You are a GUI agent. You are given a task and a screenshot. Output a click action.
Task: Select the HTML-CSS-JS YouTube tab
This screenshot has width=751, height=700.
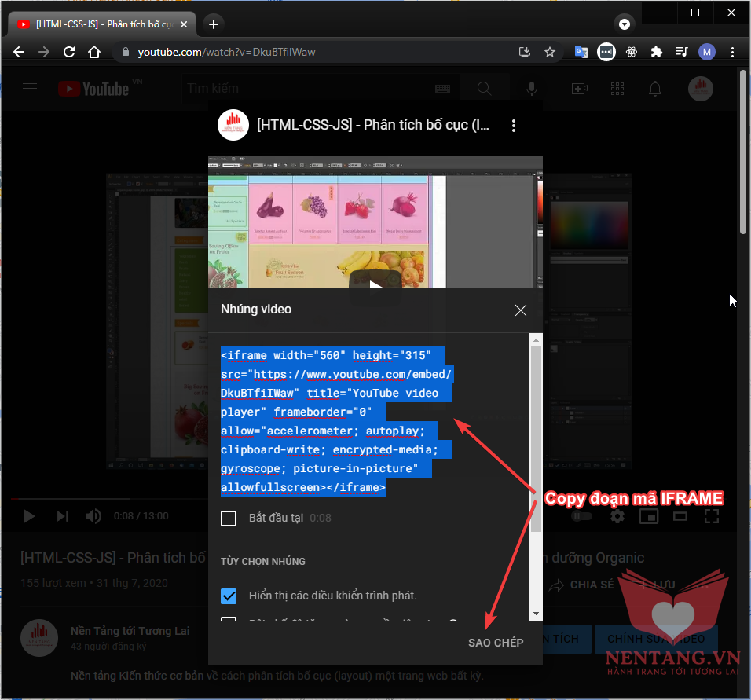(102, 24)
